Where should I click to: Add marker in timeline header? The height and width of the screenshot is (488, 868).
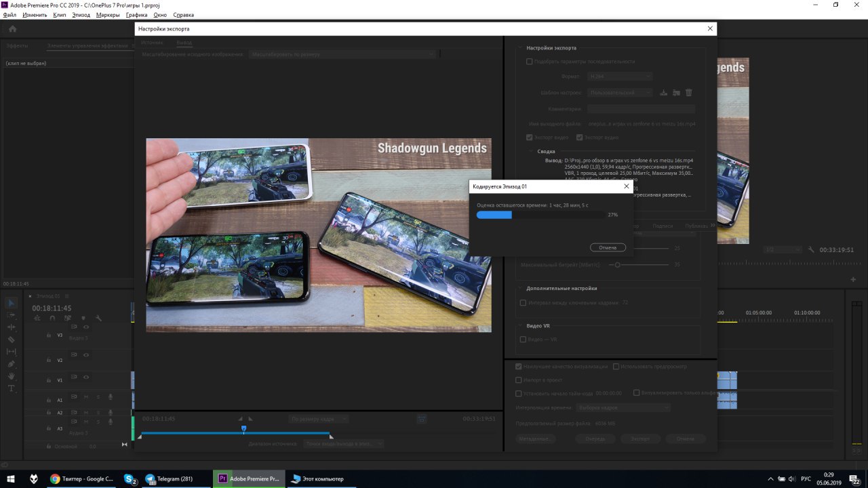coord(83,318)
